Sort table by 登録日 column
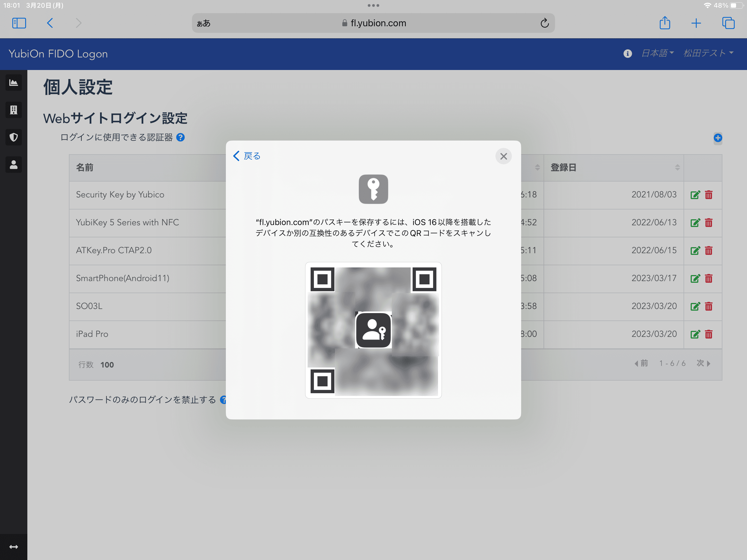This screenshot has width=747, height=560. point(613,168)
